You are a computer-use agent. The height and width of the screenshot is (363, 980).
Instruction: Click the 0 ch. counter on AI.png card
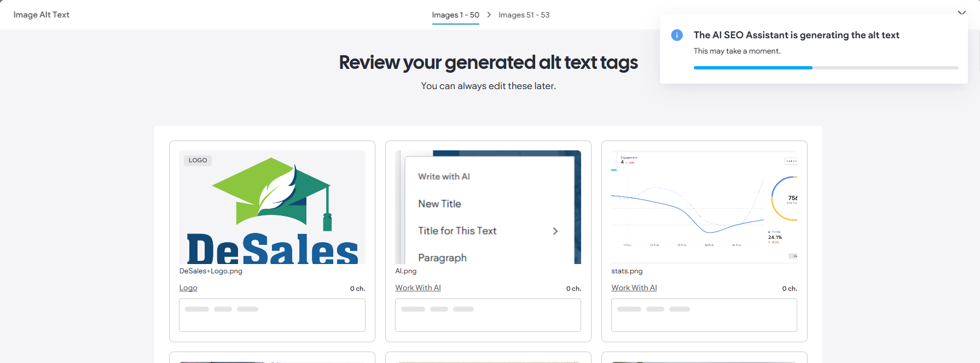(573, 289)
